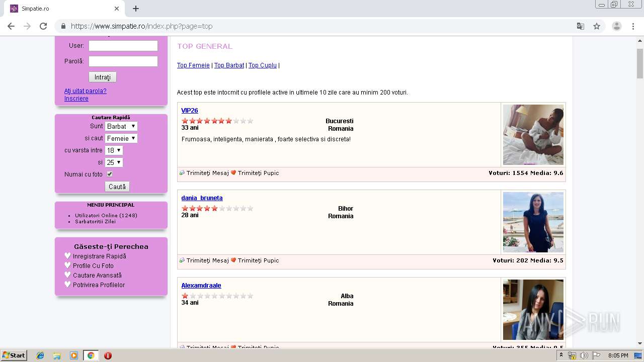Click the white heart beside Inregistrare Rapidă

pos(68,256)
